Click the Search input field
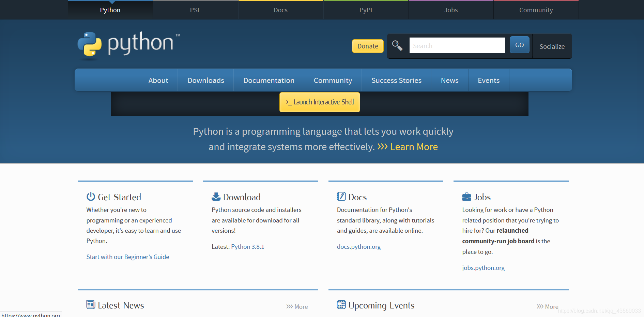Screen dimensions: 644x317 [457, 45]
